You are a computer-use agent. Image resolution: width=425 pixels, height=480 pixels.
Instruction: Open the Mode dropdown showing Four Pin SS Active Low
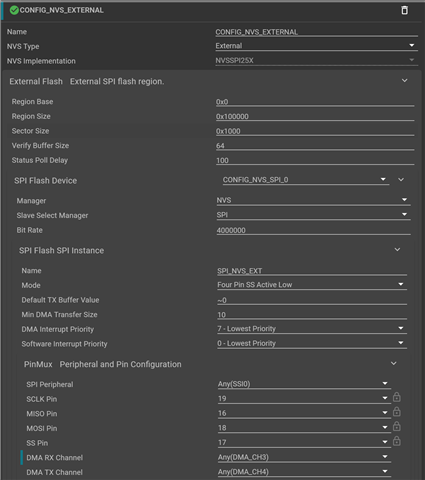point(312,285)
